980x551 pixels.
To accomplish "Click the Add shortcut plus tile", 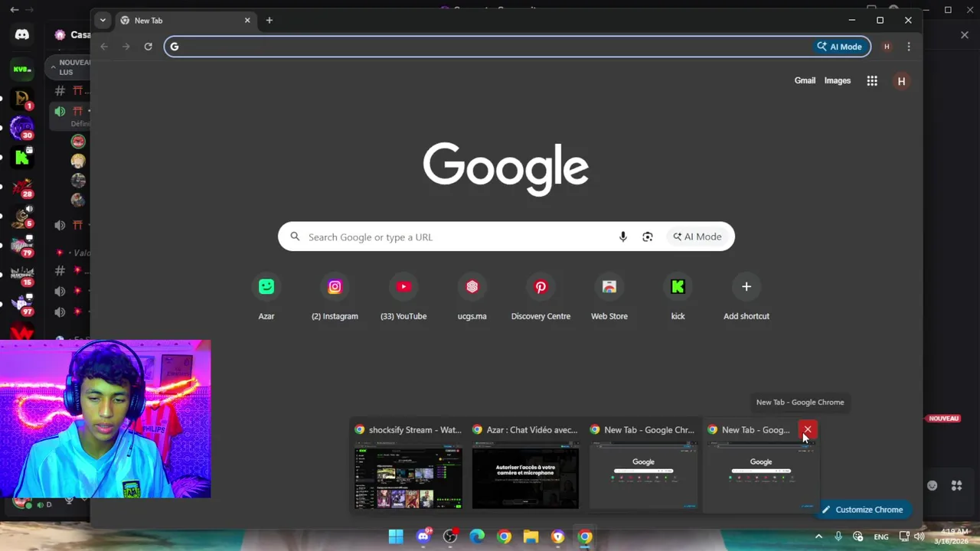I will (746, 298).
